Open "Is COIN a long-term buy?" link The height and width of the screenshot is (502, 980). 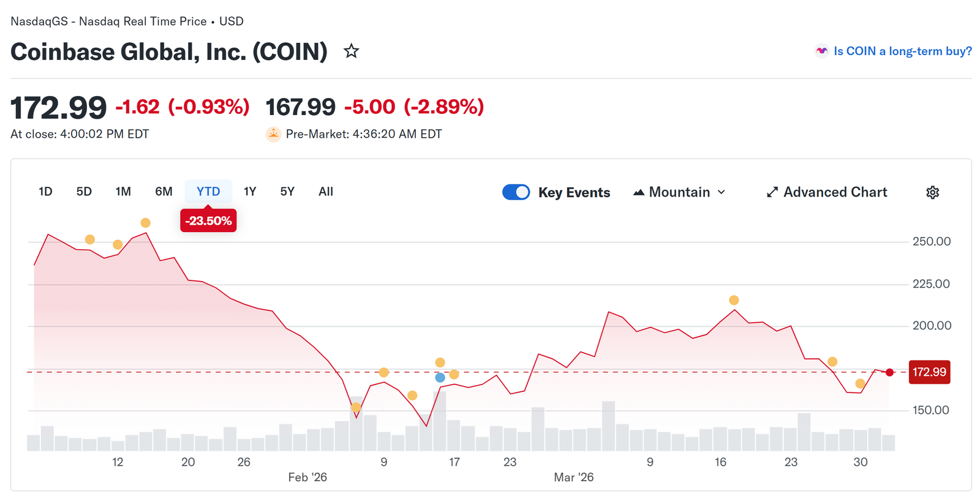click(902, 51)
